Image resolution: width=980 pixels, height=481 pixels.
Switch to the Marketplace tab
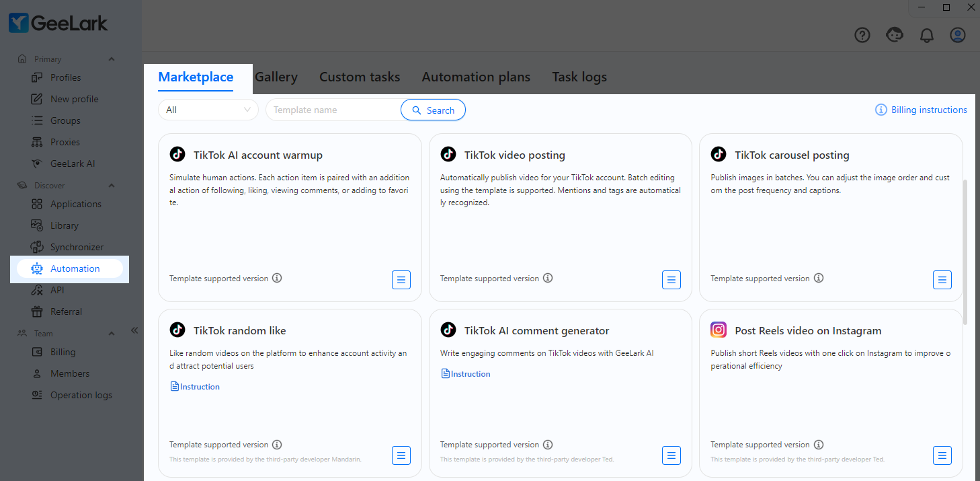click(196, 77)
